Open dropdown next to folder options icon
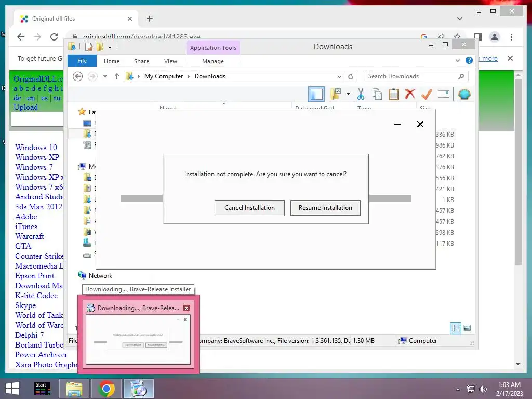The width and height of the screenshot is (532, 399). (348, 94)
